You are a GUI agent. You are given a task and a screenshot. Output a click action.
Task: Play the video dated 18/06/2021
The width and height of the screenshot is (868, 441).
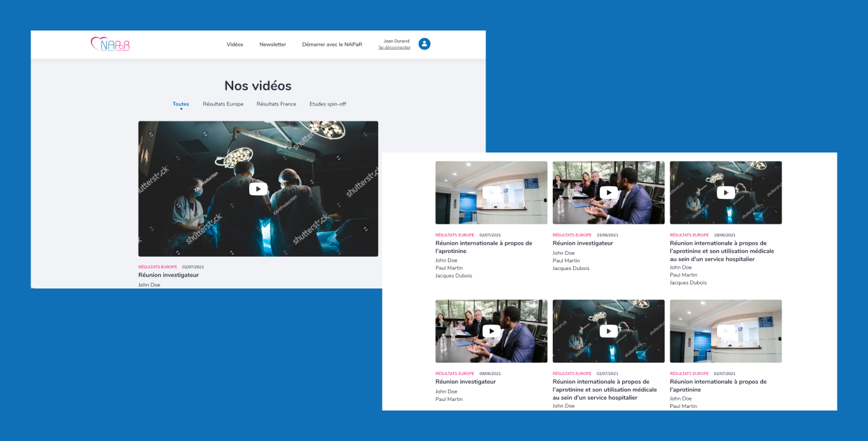pyautogui.click(x=726, y=193)
